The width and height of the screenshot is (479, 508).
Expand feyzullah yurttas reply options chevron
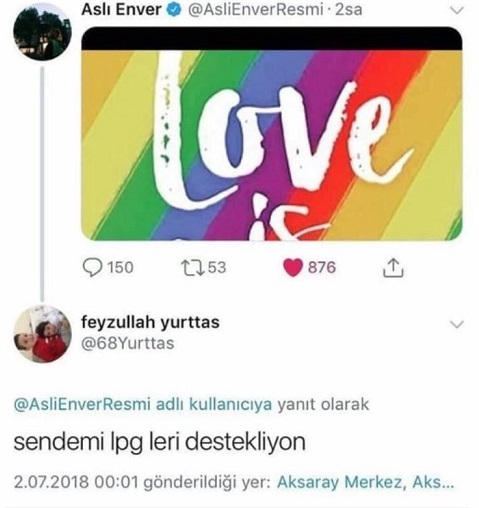pos(456,324)
